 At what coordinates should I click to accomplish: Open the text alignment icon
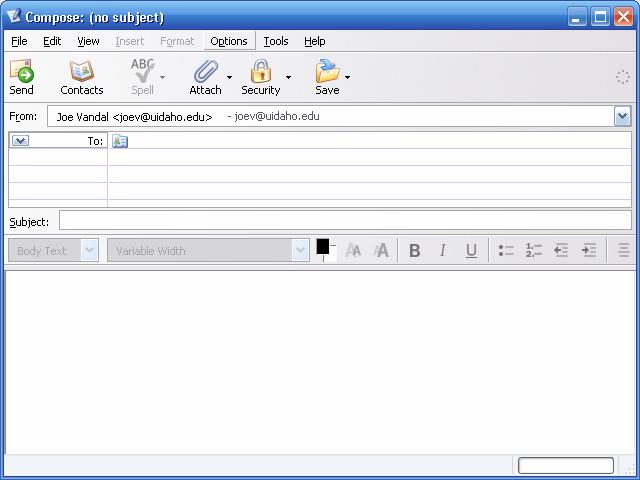(x=624, y=250)
